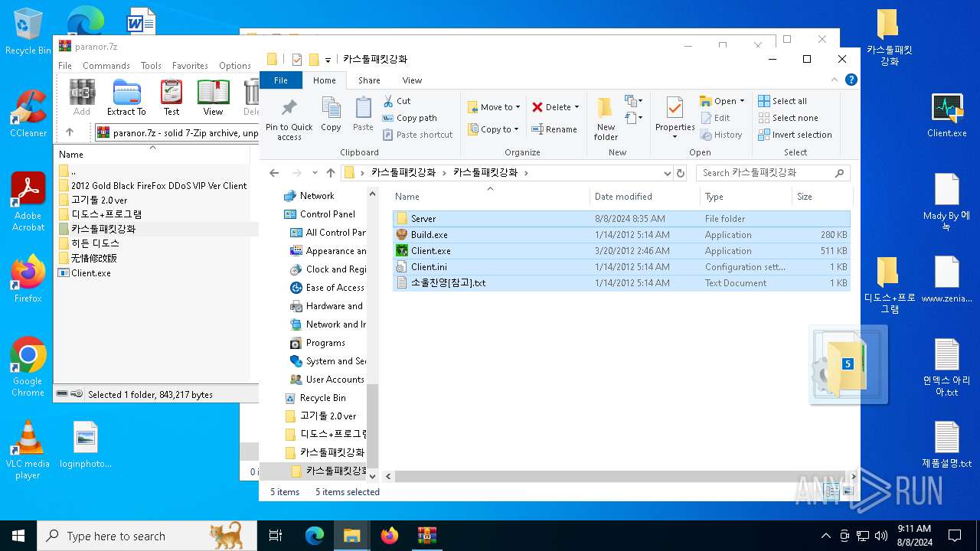The height and width of the screenshot is (551, 980).
Task: Go up one level in WinRAR
Action: (x=70, y=132)
